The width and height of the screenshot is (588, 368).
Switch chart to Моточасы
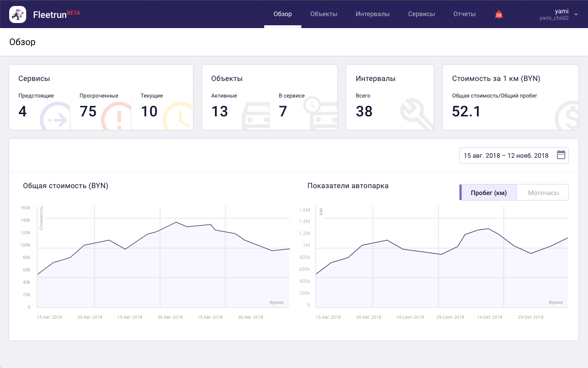click(543, 193)
